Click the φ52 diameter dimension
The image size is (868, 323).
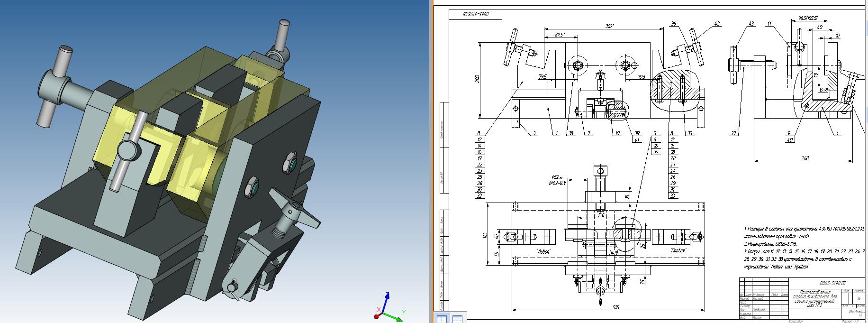pos(557,177)
